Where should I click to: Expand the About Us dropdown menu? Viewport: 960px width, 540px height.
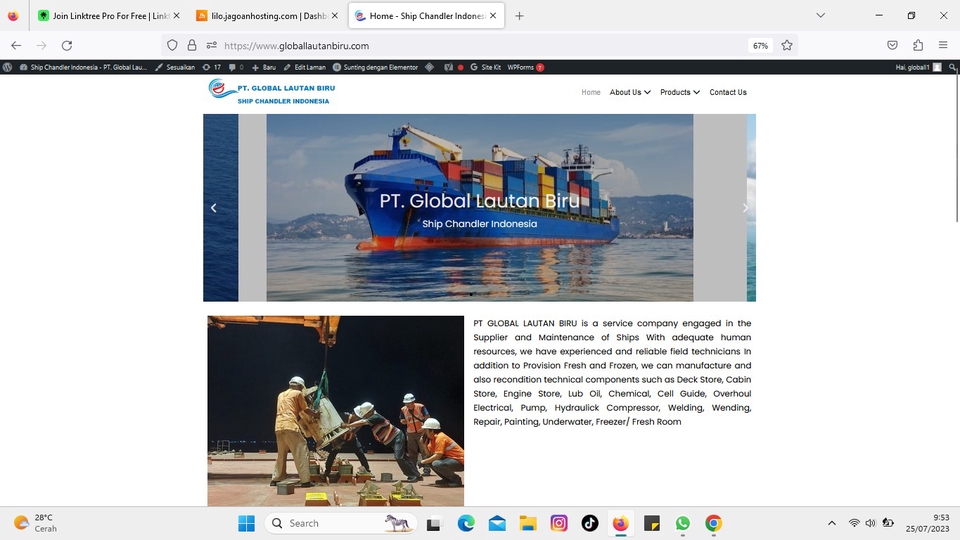(630, 92)
